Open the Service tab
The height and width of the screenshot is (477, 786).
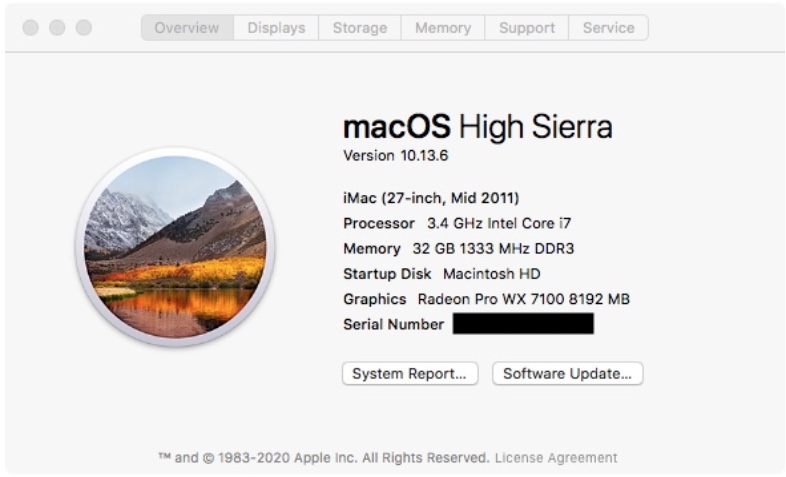point(608,28)
